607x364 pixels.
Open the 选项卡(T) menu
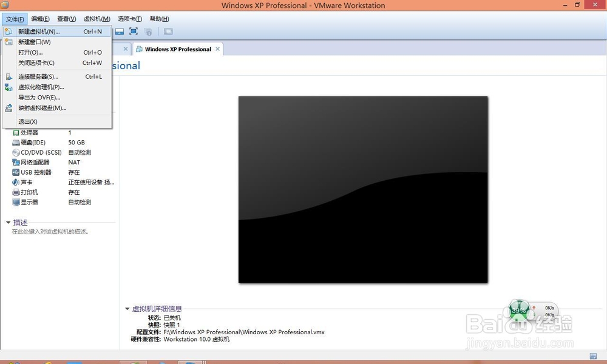(x=130, y=19)
